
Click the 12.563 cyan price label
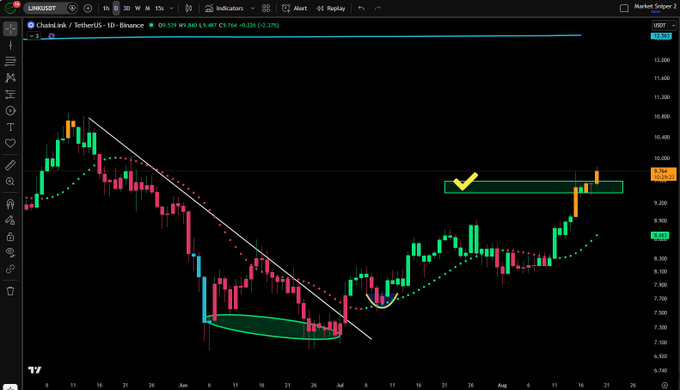coord(661,36)
